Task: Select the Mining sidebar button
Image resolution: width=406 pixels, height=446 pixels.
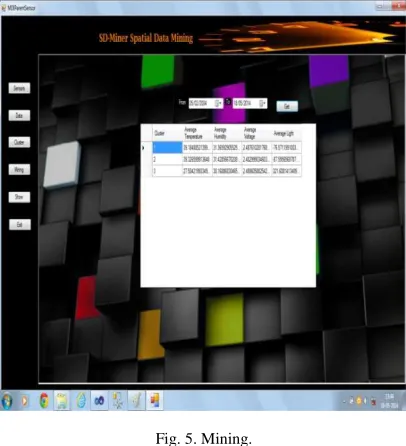Action: click(x=19, y=170)
